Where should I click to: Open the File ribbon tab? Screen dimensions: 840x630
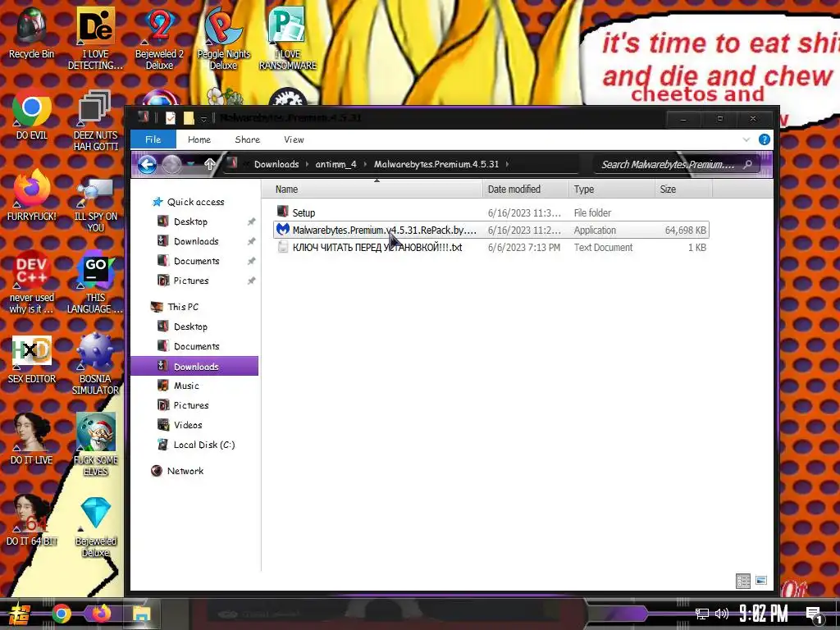click(x=153, y=139)
